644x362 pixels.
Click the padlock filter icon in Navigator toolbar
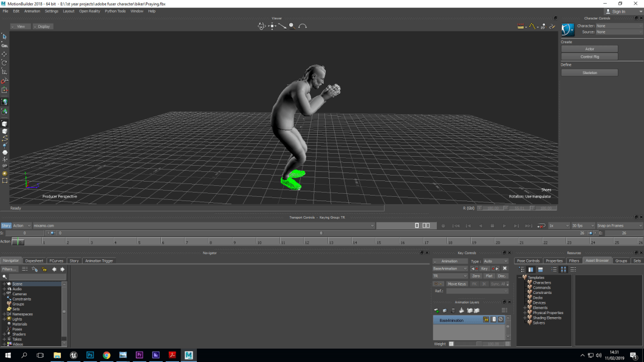pos(44,269)
